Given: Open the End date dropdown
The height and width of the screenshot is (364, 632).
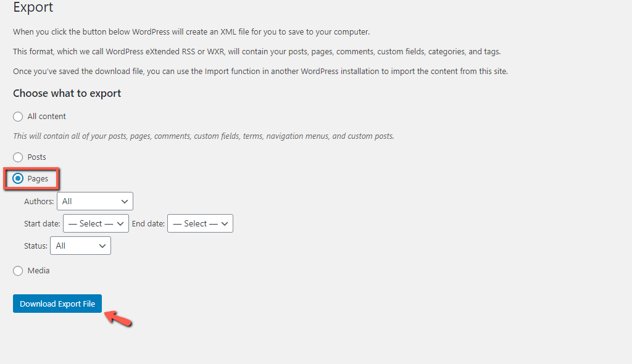Looking at the screenshot, I should pos(201,223).
